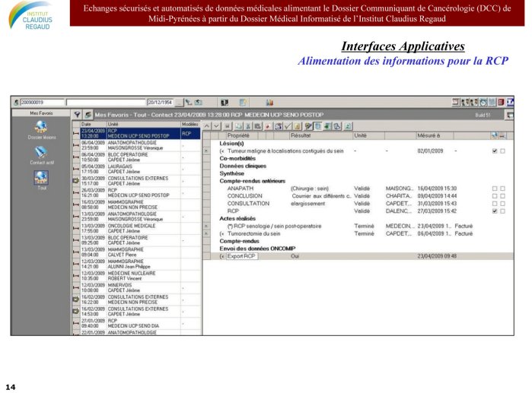Open Dossier lésions from the sidebar
The width and height of the screenshot is (532, 393).
pos(41,131)
